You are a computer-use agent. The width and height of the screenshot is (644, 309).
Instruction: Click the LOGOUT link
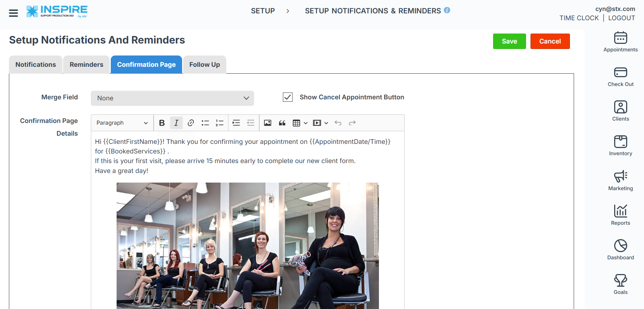(x=621, y=18)
